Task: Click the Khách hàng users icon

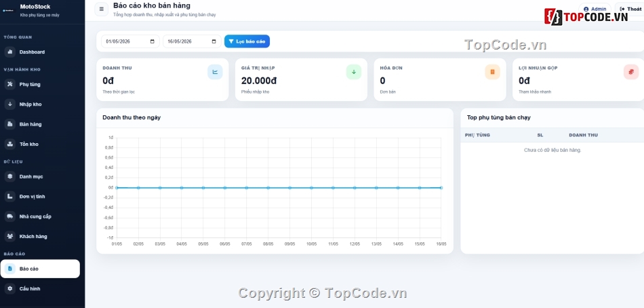Action: pos(10,237)
